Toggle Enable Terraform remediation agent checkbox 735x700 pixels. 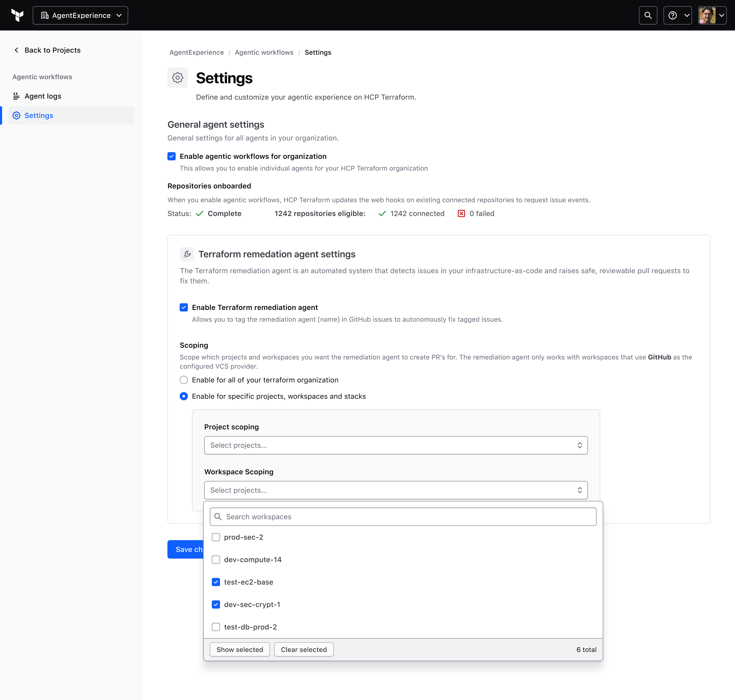(x=184, y=307)
